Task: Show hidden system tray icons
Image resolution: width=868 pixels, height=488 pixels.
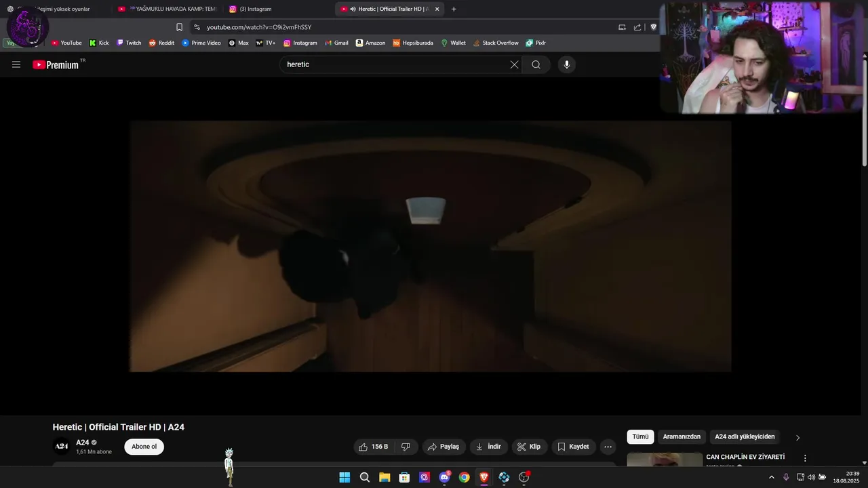Action: click(771, 477)
